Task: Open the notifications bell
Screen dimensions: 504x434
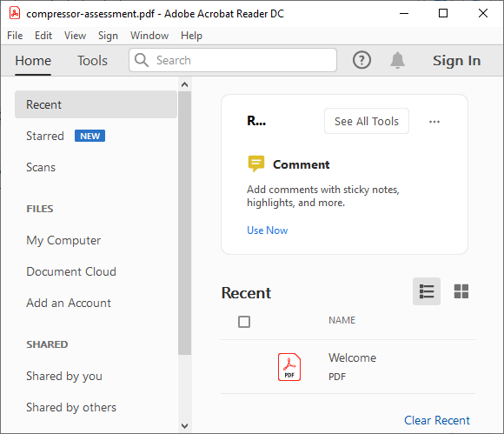Action: [398, 60]
